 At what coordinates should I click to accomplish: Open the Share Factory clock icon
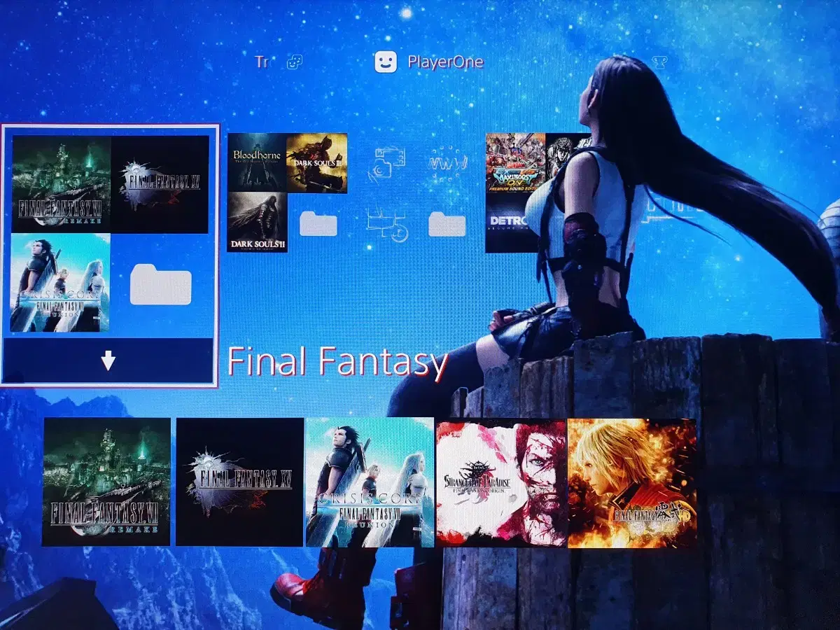pos(387,224)
